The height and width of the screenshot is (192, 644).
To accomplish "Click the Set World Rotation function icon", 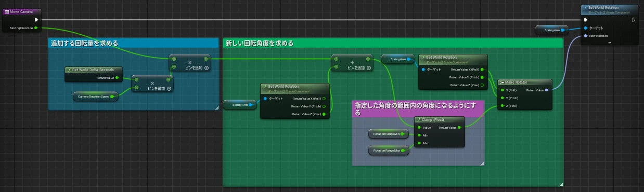I will [585, 8].
